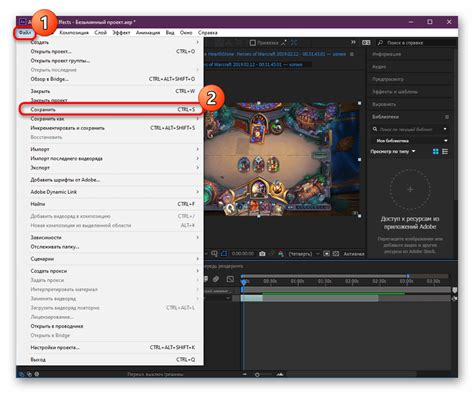This screenshot has height=394, width=474.
Task: Open the Моя библиотека dropdown
Action: [x=410, y=141]
